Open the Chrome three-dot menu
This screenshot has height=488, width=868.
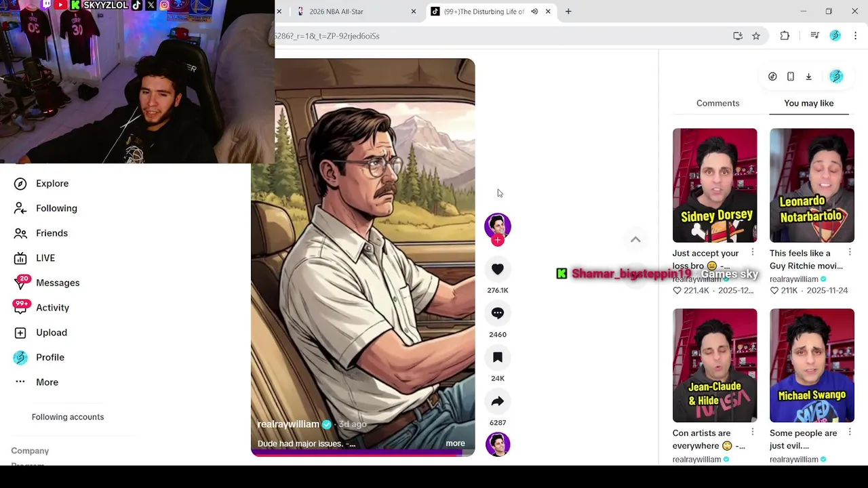tap(856, 36)
